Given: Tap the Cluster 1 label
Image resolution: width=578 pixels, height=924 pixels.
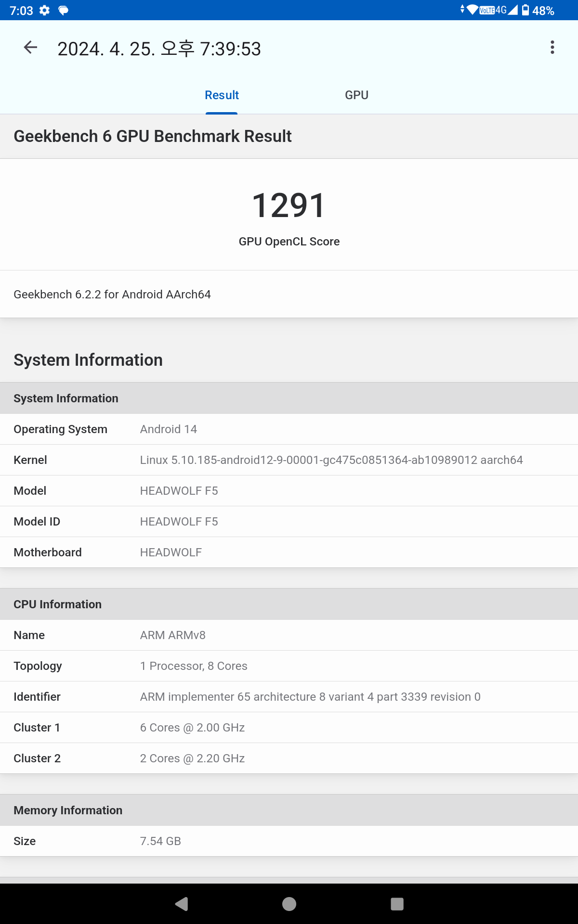Looking at the screenshot, I should [37, 728].
